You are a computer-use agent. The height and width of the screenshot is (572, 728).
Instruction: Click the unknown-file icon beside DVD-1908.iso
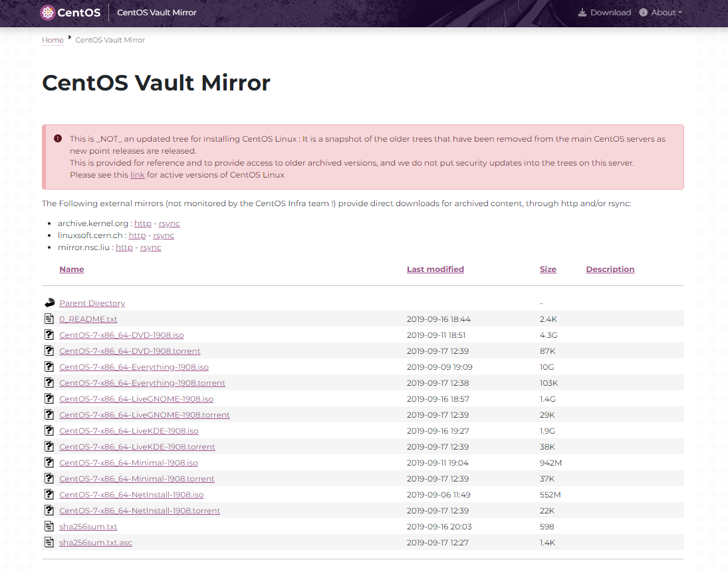click(49, 335)
